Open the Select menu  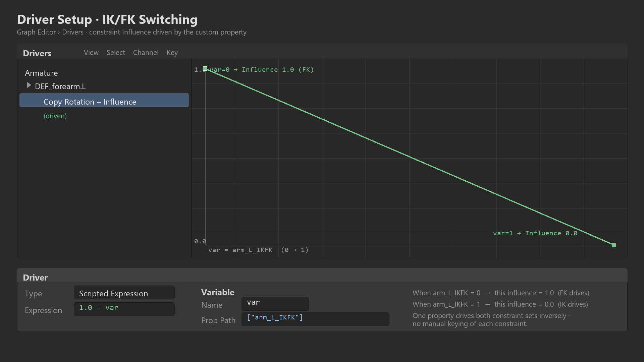coord(116,53)
